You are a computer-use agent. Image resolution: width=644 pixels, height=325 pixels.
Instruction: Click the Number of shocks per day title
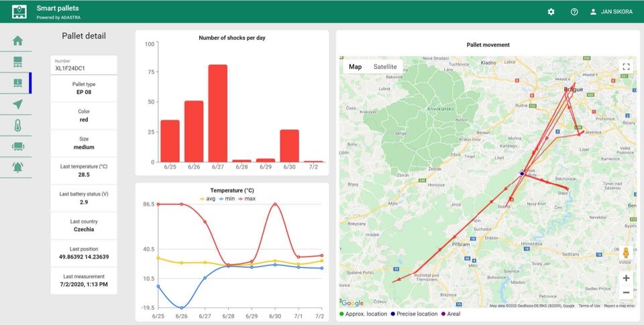(x=232, y=38)
